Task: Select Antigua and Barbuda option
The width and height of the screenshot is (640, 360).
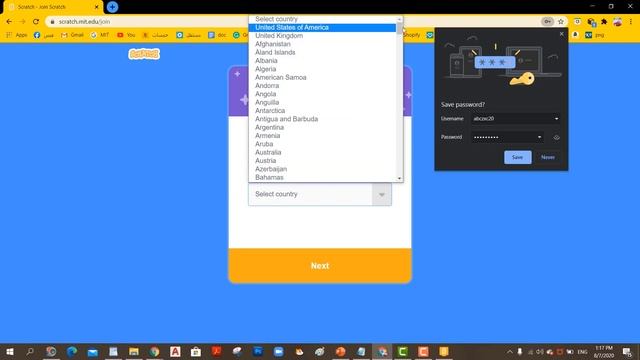Action: (x=322, y=119)
